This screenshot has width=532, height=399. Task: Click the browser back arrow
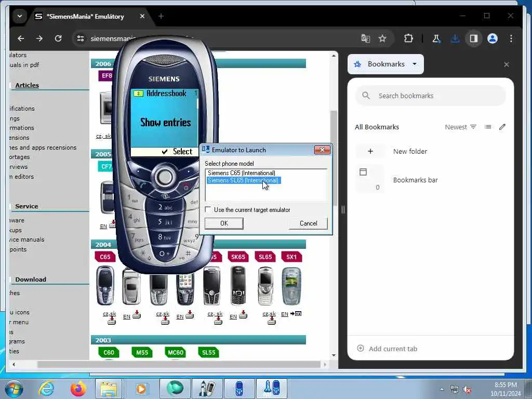tap(21, 38)
